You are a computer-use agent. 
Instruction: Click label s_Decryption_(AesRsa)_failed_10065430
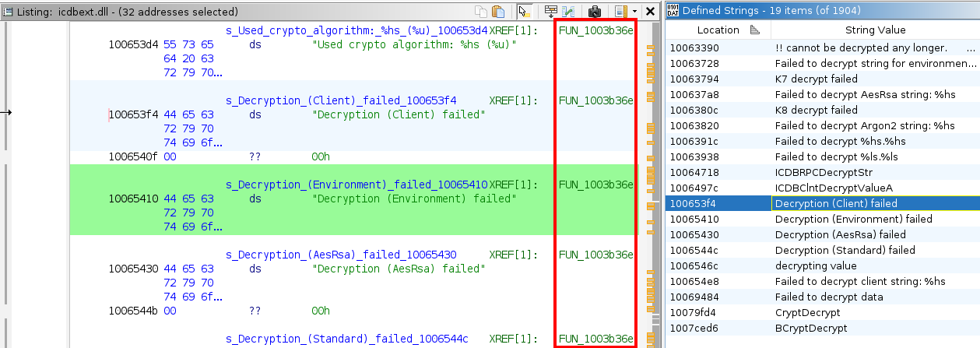341,255
